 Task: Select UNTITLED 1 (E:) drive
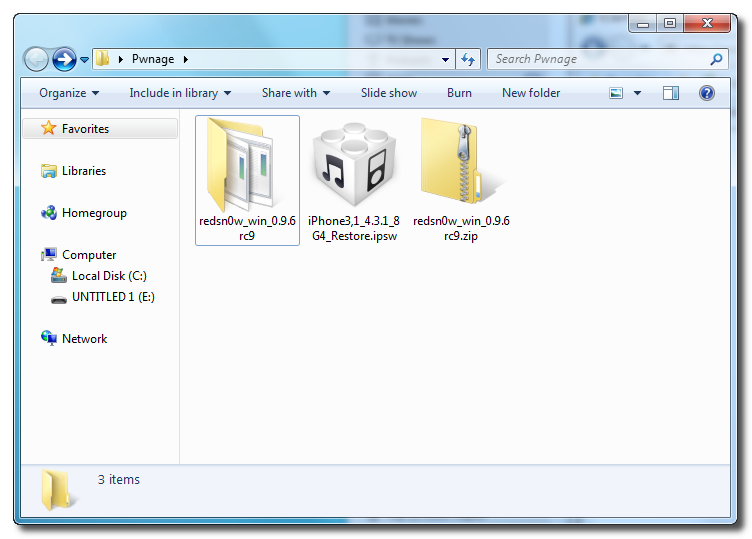[113, 297]
